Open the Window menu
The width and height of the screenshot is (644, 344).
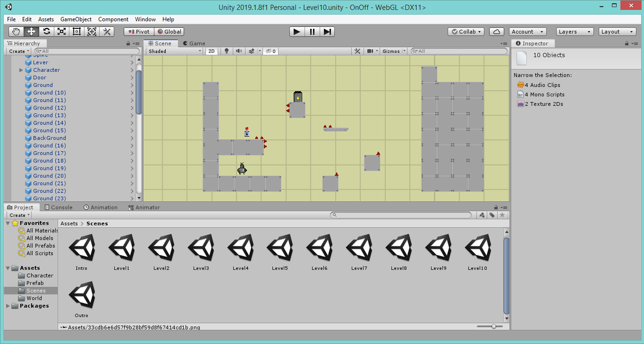(145, 19)
